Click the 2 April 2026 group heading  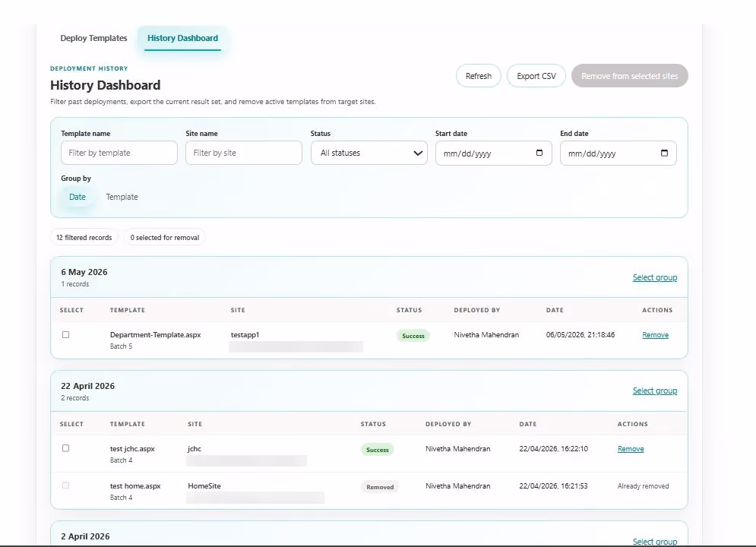pyautogui.click(x=85, y=536)
